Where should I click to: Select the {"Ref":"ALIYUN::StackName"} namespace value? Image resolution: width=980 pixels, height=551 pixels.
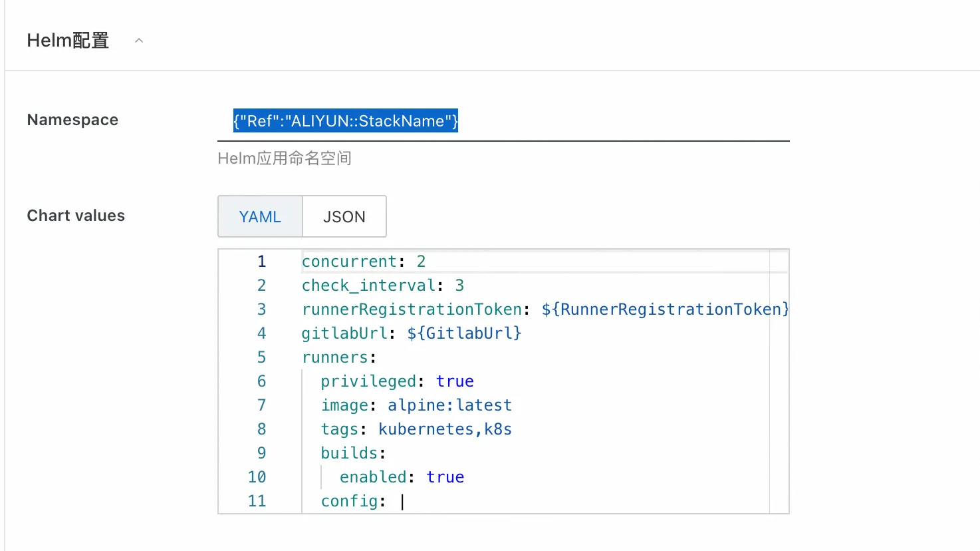(x=344, y=121)
